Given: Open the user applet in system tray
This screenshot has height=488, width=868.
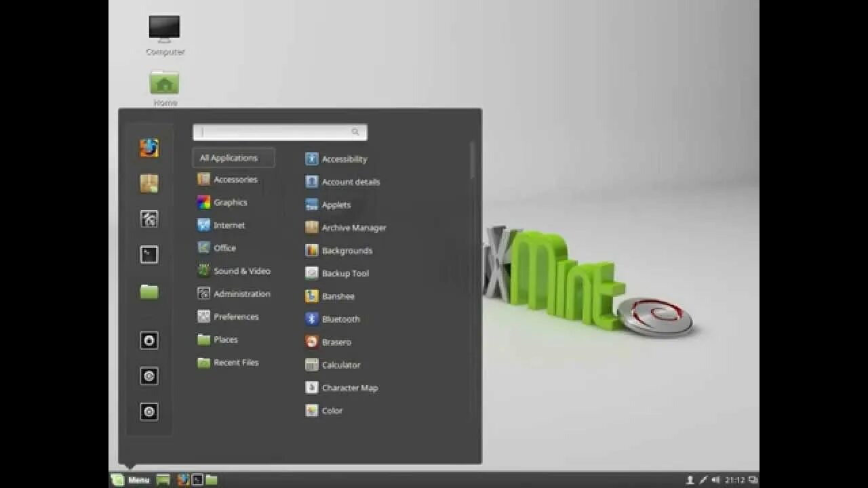Looking at the screenshot, I should pos(690,480).
